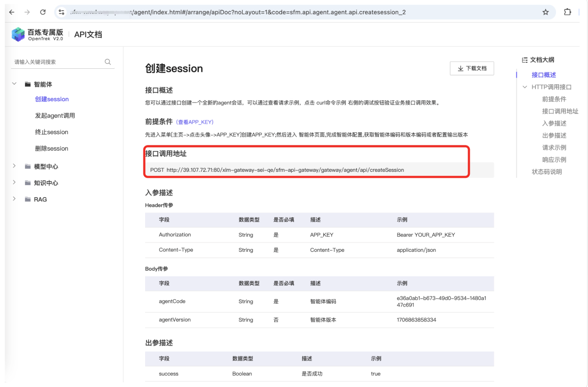
Task: Bookmark this page with the star icon
Action: click(x=546, y=12)
